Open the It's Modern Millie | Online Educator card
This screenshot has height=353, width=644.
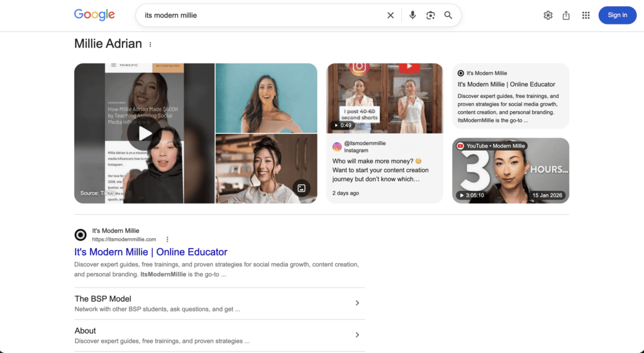tap(511, 96)
